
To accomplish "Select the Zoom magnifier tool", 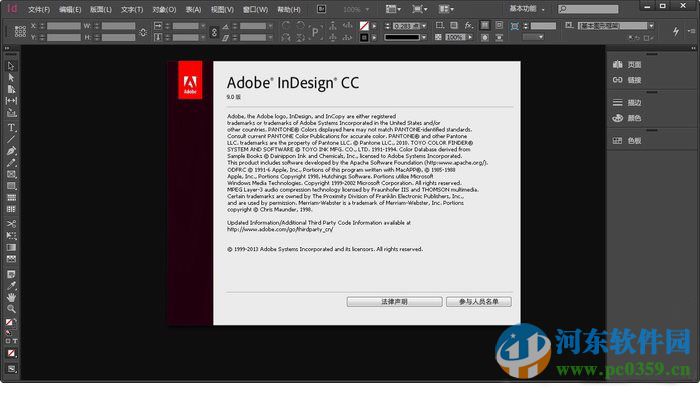I will (11, 309).
